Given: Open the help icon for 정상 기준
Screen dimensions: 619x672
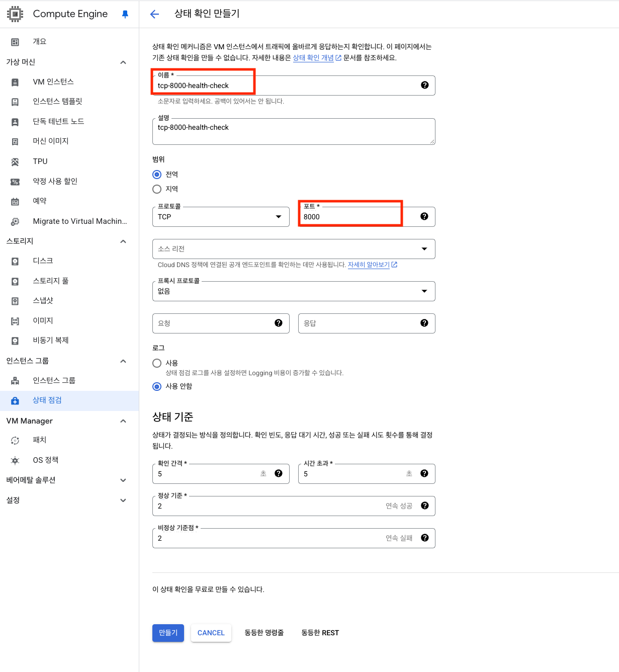Looking at the screenshot, I should pyautogui.click(x=425, y=506).
